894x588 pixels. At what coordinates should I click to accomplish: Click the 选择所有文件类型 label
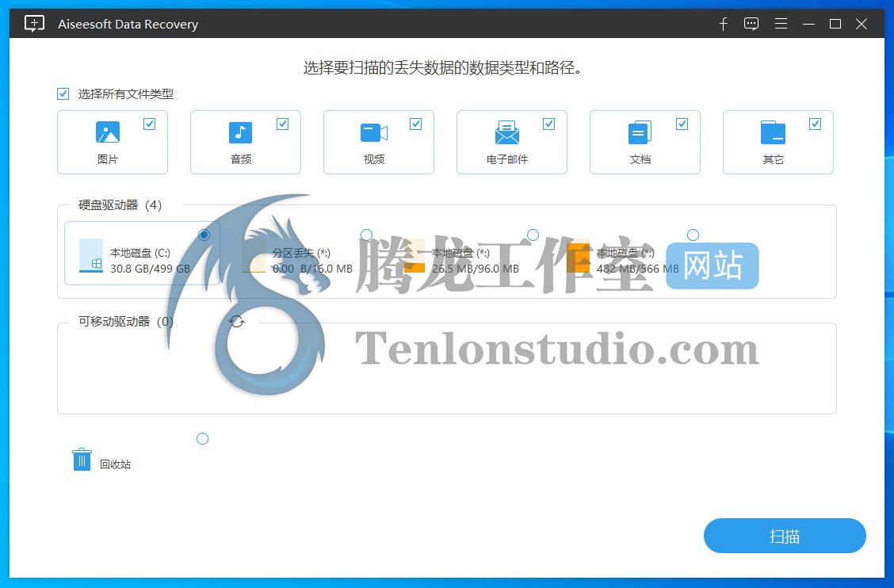click(125, 94)
